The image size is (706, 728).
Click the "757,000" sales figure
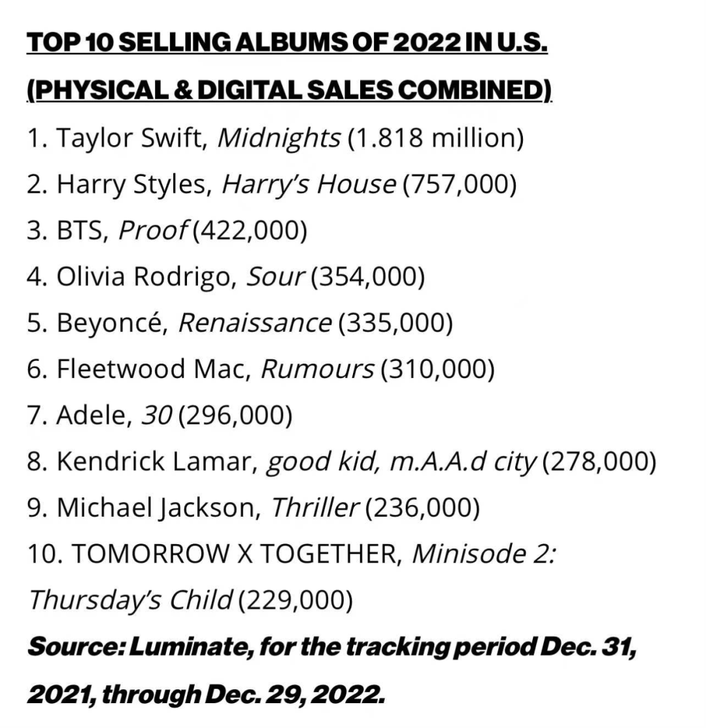coord(460,184)
